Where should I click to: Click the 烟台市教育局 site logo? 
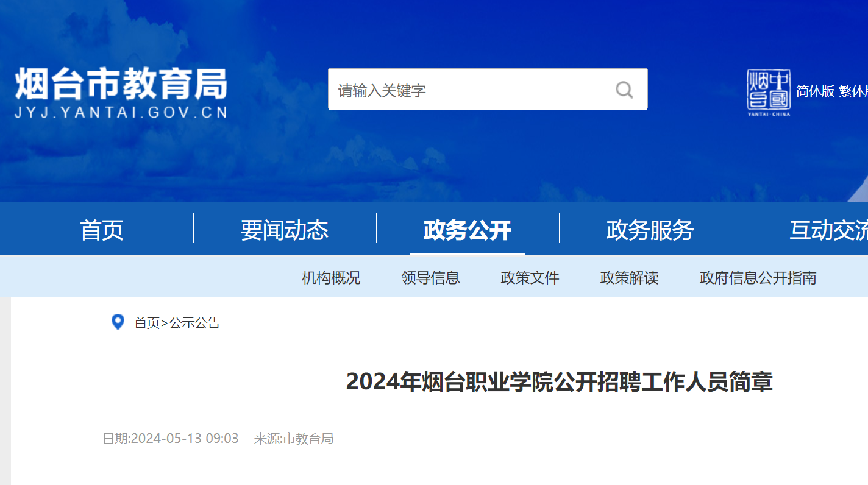tap(121, 92)
